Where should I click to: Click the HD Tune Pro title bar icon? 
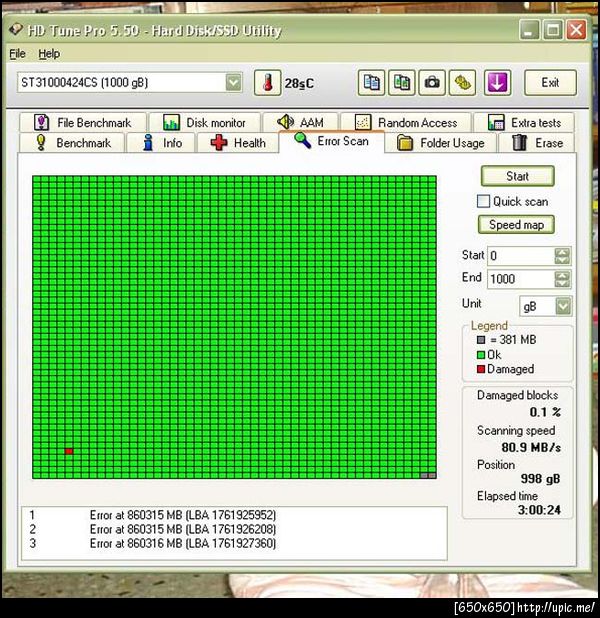pos(16,30)
